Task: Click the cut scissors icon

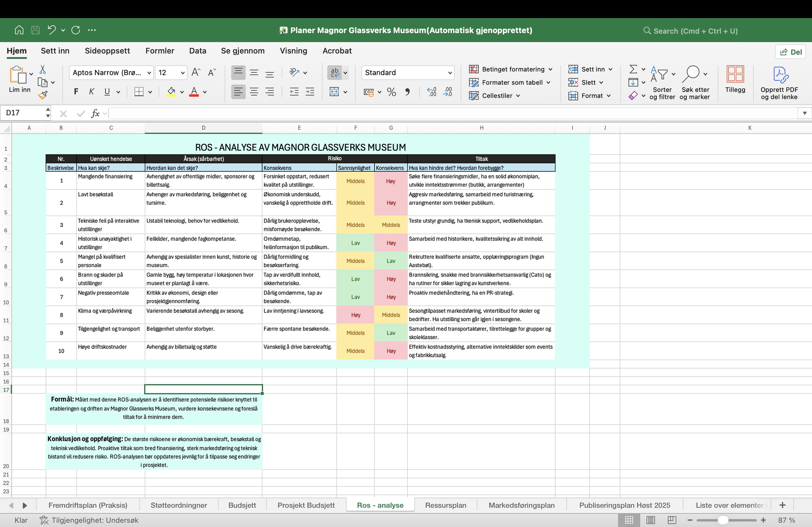Action: coord(43,69)
